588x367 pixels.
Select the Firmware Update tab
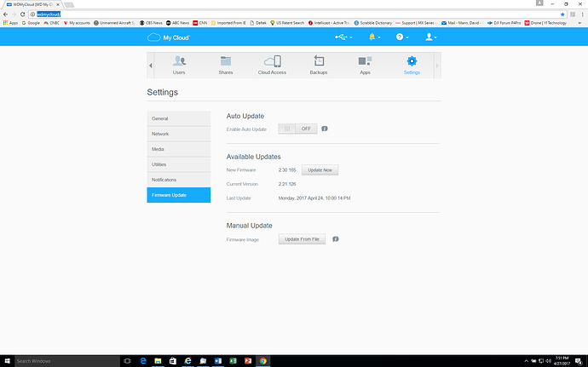pos(179,195)
